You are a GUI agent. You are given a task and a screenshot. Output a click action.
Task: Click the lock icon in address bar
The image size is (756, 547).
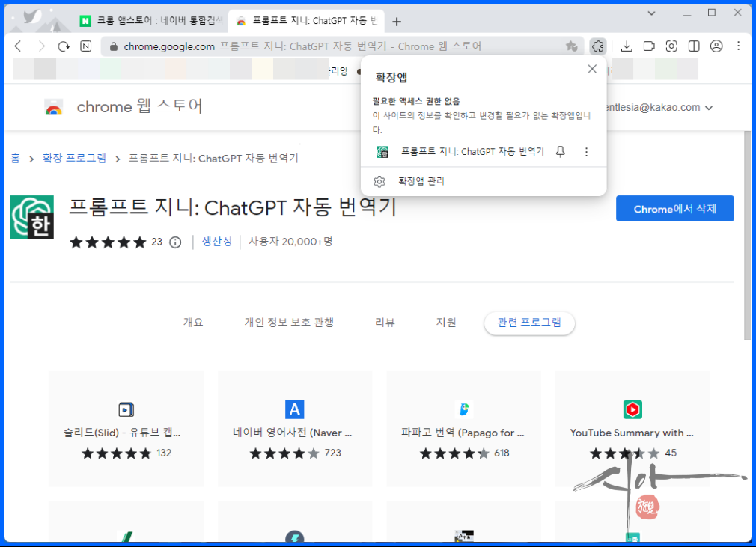point(114,46)
